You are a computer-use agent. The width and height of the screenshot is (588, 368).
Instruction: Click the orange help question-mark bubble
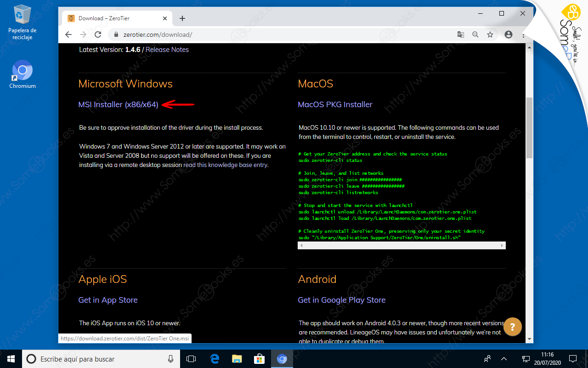[513, 327]
